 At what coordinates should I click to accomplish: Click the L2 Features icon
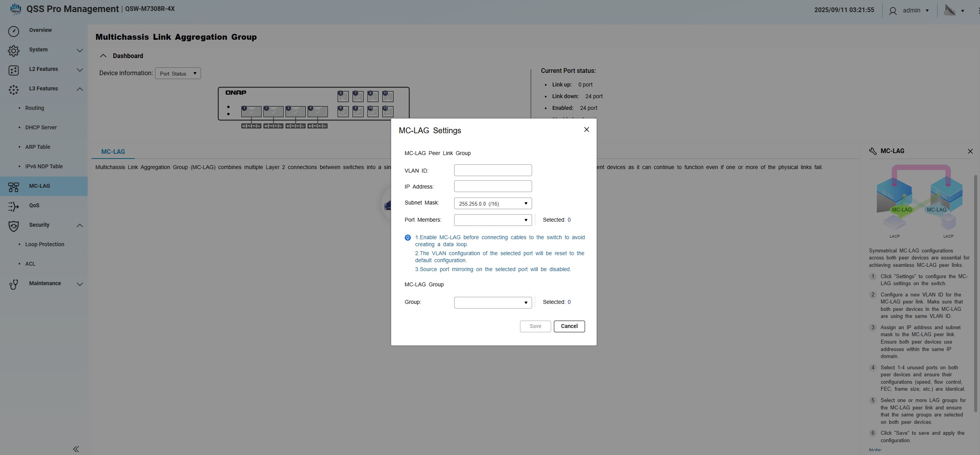point(14,70)
